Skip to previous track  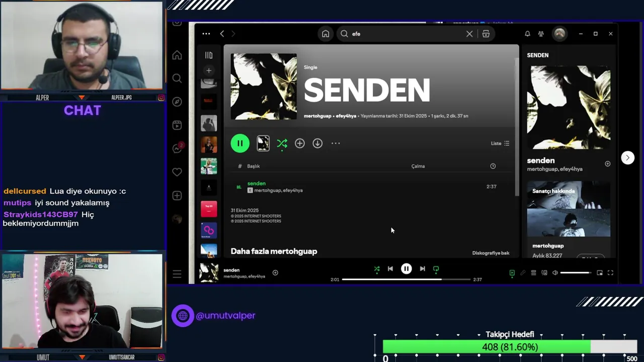[390, 269]
